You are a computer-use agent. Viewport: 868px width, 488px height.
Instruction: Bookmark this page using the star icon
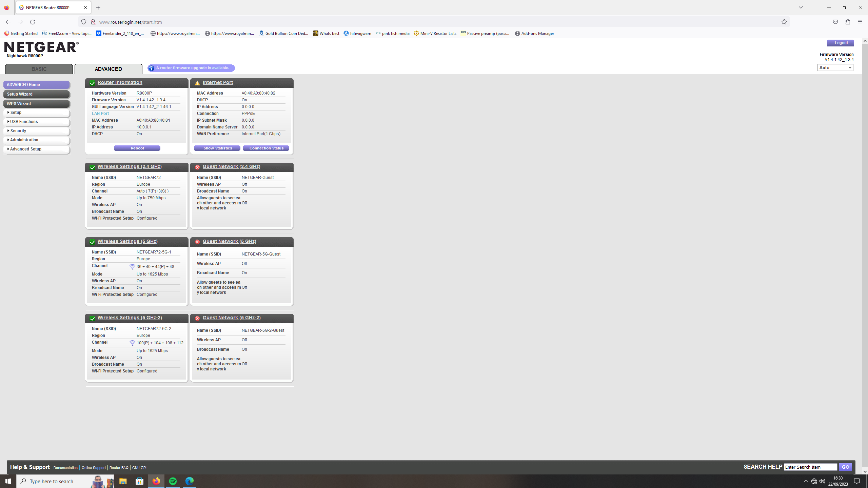pos(784,21)
